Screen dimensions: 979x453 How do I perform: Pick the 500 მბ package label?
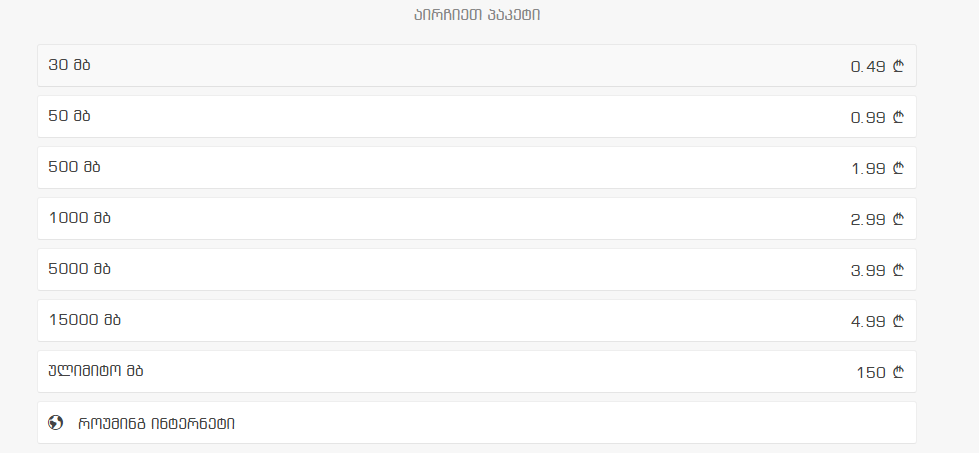(74, 167)
